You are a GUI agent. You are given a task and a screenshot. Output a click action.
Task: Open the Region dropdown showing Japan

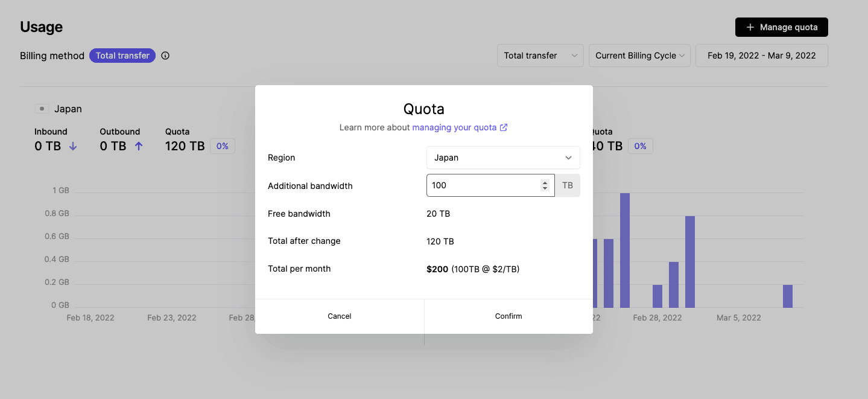click(x=502, y=158)
